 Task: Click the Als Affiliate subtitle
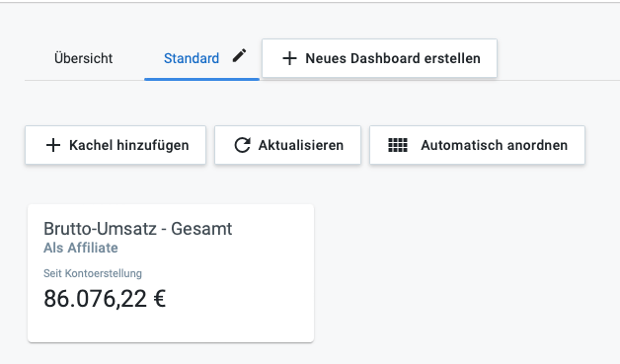click(x=81, y=248)
